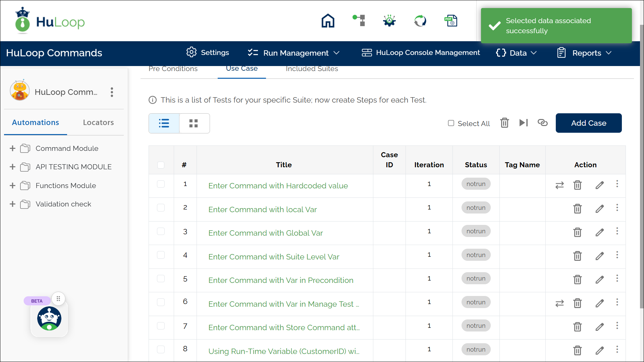
Task: Open Enter Command with local Var test
Action: pyautogui.click(x=263, y=209)
